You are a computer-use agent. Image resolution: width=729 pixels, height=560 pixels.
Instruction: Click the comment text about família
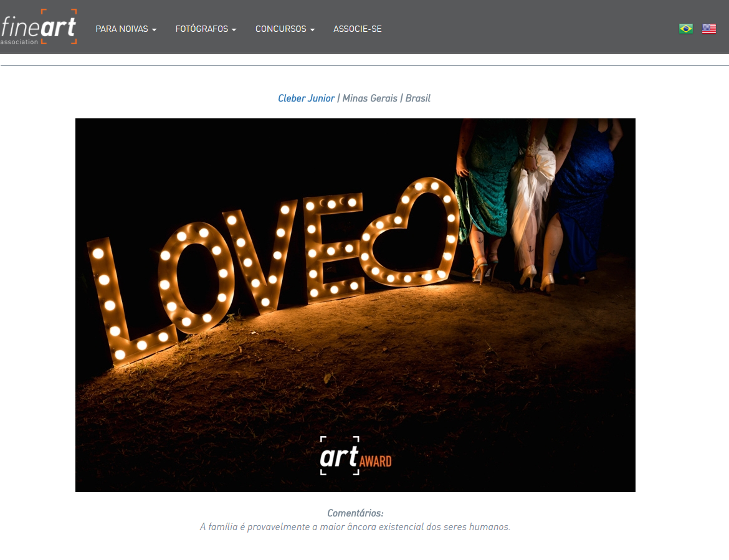[355, 527]
